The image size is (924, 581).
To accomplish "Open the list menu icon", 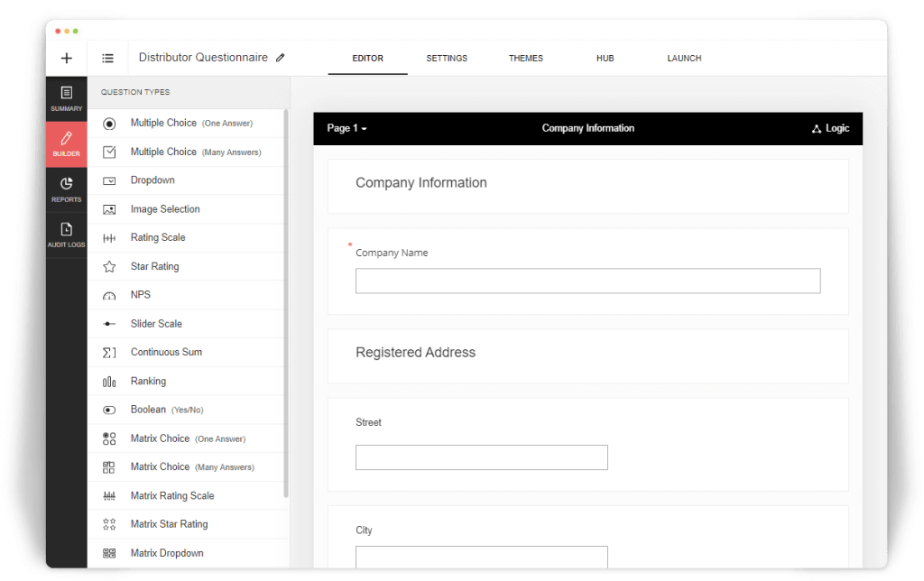I will [108, 58].
